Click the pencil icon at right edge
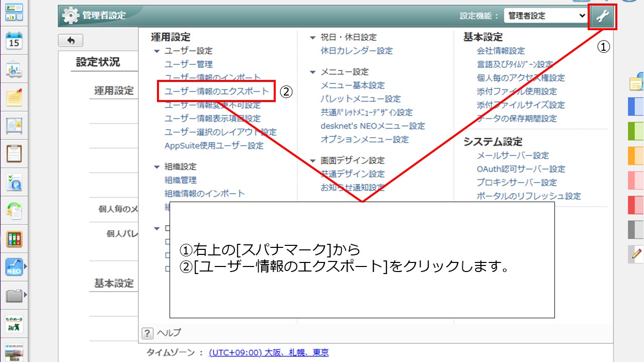This screenshot has width=644, height=362. [x=636, y=255]
